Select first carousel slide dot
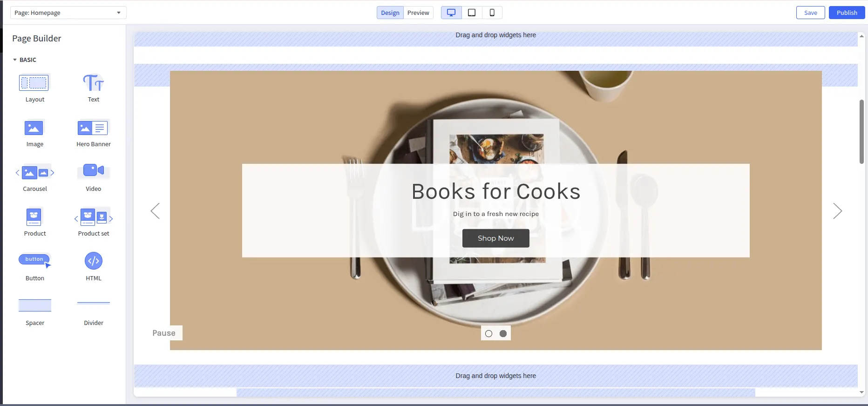 488,333
